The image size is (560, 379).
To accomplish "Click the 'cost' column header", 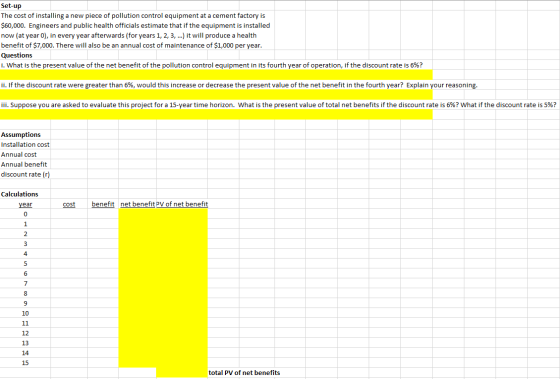I will tap(69, 204).
